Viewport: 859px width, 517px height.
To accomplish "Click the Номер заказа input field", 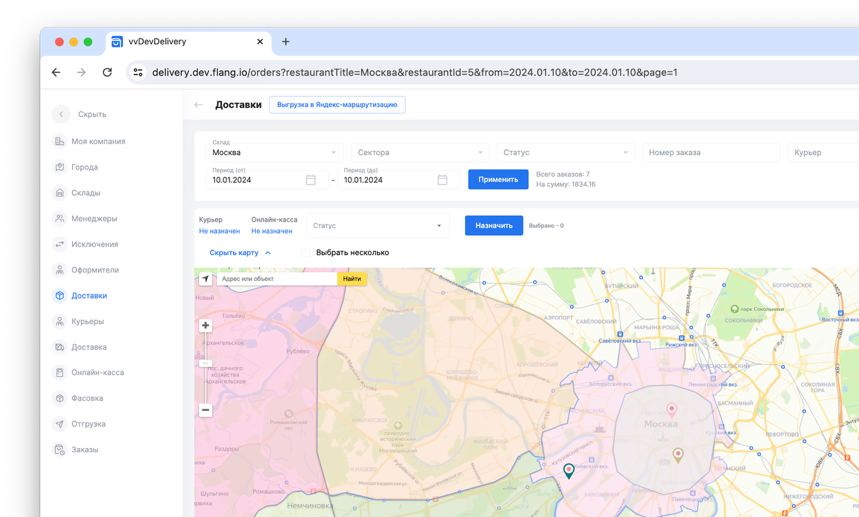I will coord(711,152).
